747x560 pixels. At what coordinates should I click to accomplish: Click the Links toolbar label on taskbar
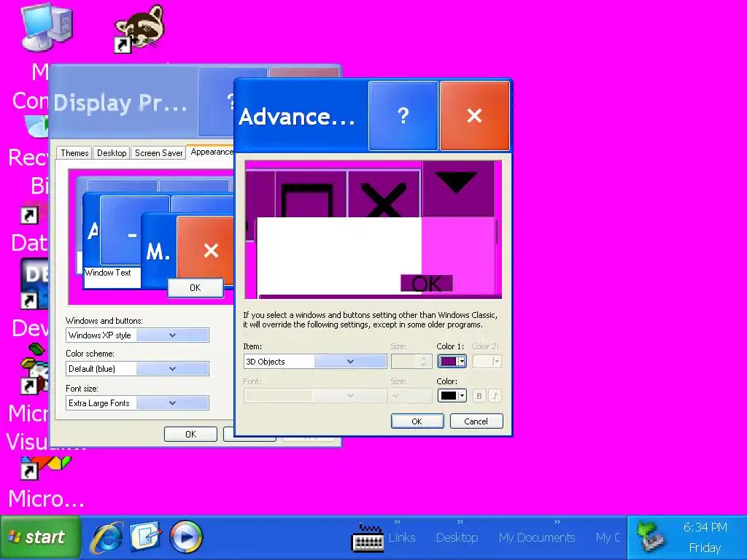tap(402, 537)
